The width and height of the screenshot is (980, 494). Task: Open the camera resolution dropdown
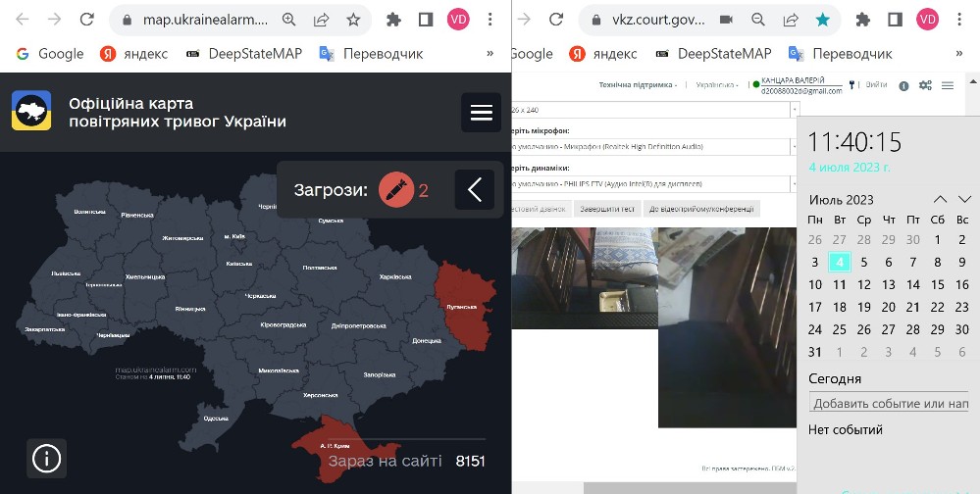655,110
